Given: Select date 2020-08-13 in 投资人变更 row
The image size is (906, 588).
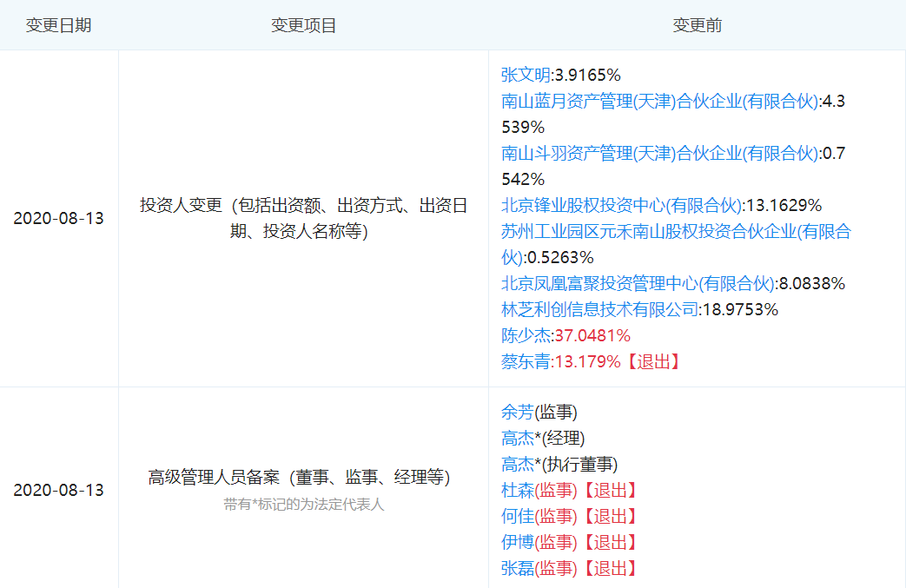Looking at the screenshot, I should (58, 218).
